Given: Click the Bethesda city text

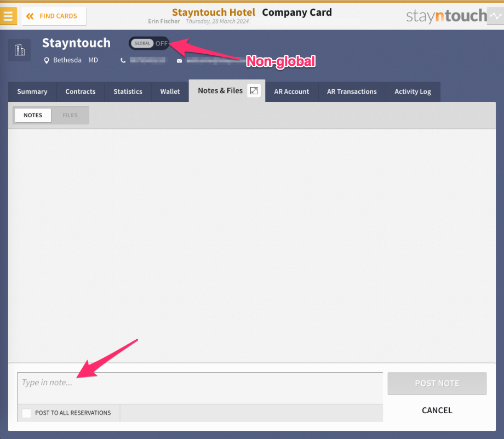Looking at the screenshot, I should click(67, 60).
